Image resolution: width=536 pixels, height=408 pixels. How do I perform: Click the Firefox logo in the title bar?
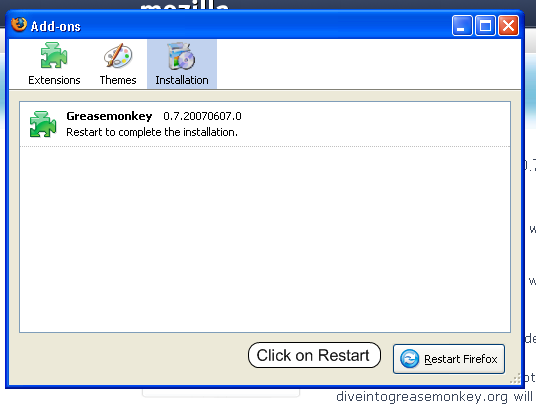(19, 25)
